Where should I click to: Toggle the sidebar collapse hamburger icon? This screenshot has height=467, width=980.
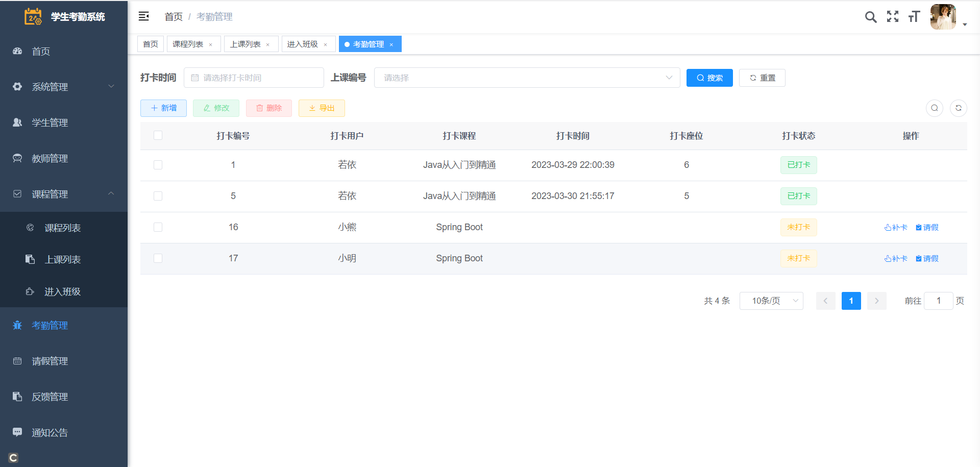tap(144, 16)
